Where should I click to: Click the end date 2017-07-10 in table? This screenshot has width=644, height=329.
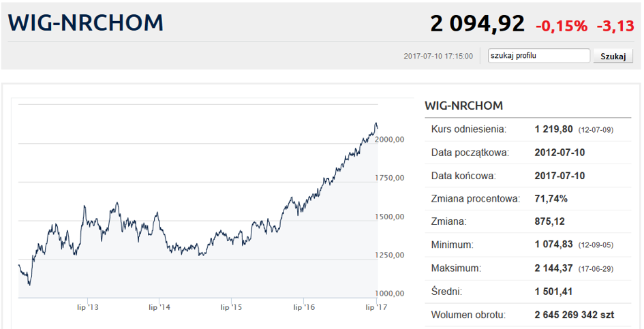559,176
